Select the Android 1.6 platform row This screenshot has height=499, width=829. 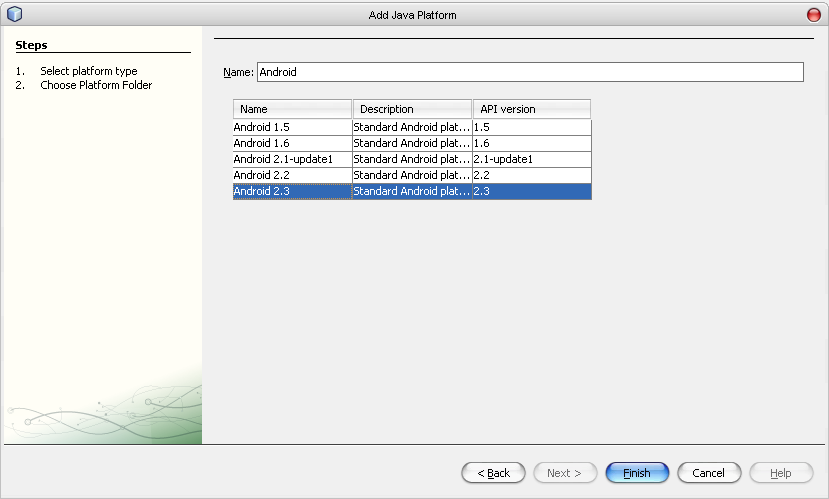point(292,143)
